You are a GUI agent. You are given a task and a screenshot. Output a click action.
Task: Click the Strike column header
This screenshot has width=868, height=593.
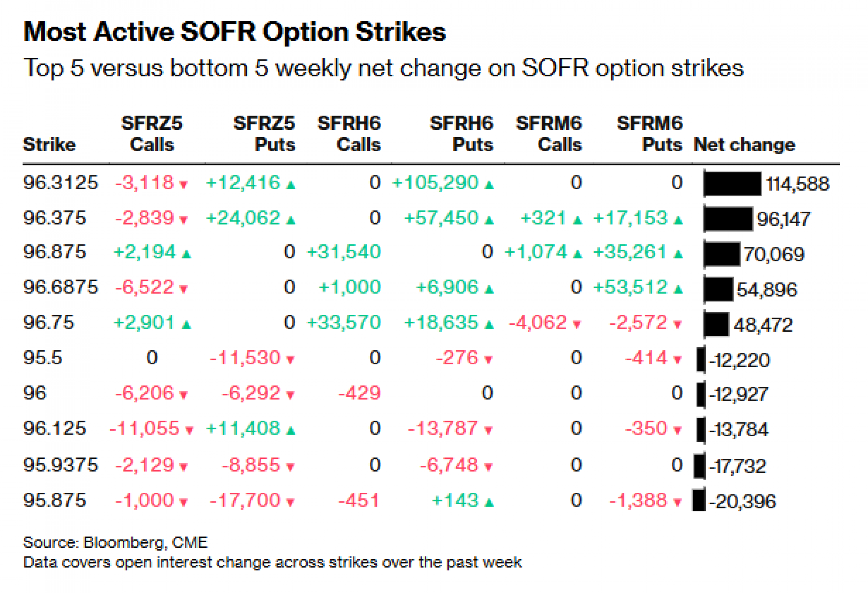[49, 145]
